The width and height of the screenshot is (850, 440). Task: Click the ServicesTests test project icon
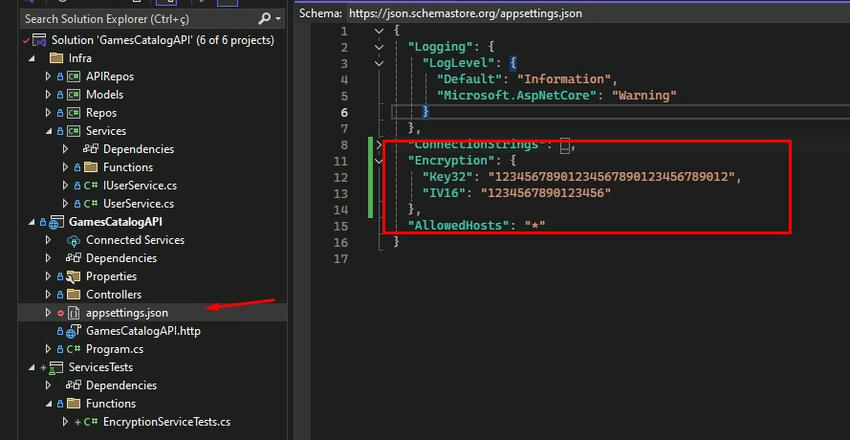click(x=56, y=367)
